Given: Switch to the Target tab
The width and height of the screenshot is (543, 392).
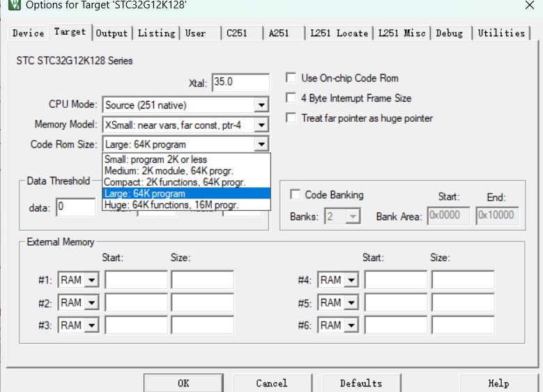Looking at the screenshot, I should click(x=70, y=32).
